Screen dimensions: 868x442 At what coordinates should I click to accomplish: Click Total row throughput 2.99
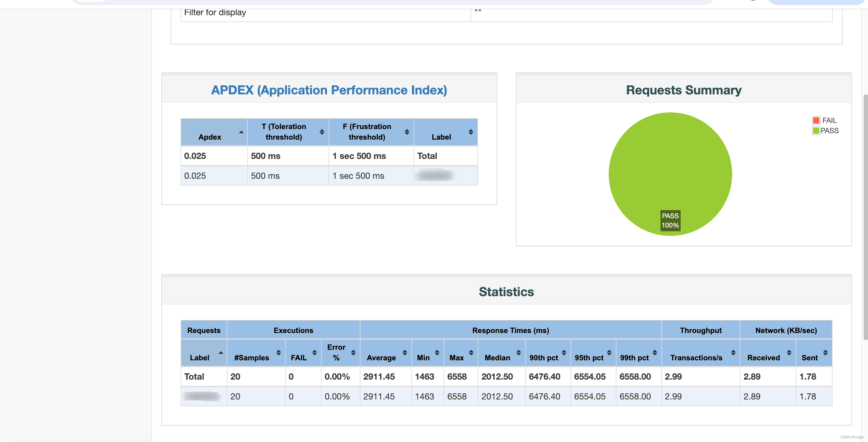[673, 376]
